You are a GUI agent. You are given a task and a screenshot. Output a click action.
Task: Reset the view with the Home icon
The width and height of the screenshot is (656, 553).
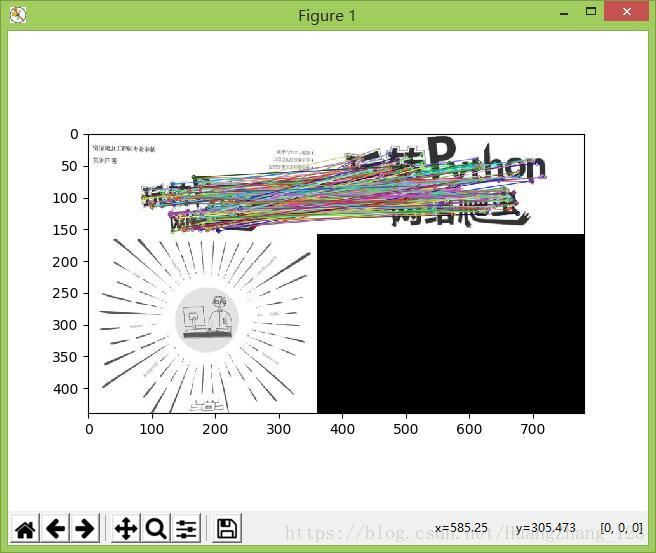point(25,528)
